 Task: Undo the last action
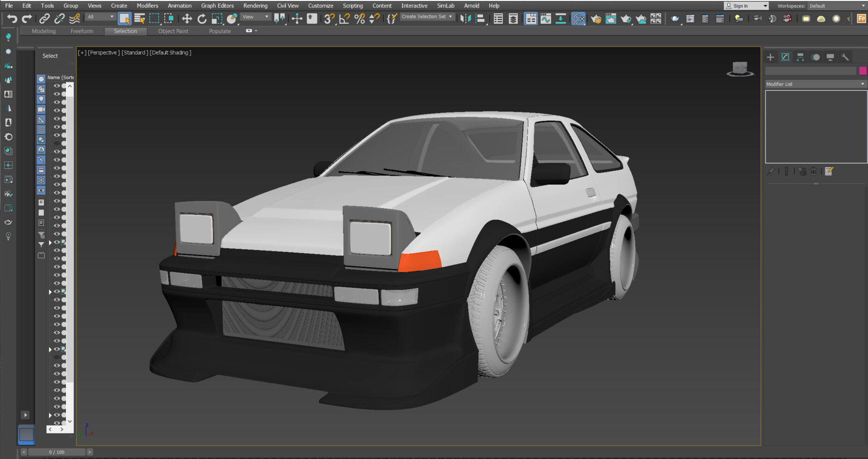tap(12, 19)
